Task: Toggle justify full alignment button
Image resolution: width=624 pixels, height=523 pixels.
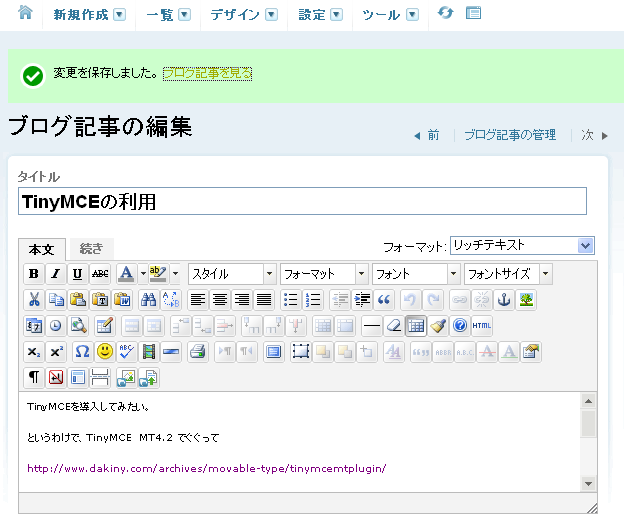Action: [x=264, y=300]
